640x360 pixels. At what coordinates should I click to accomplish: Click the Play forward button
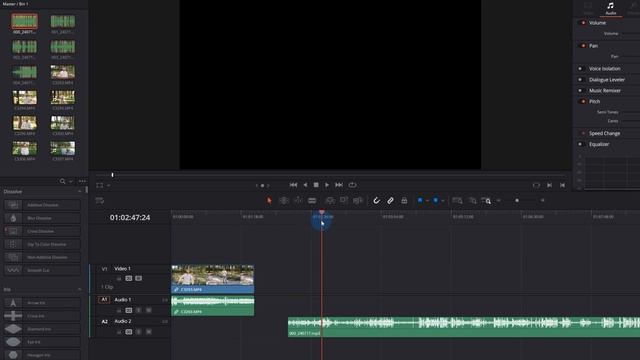[x=327, y=185]
